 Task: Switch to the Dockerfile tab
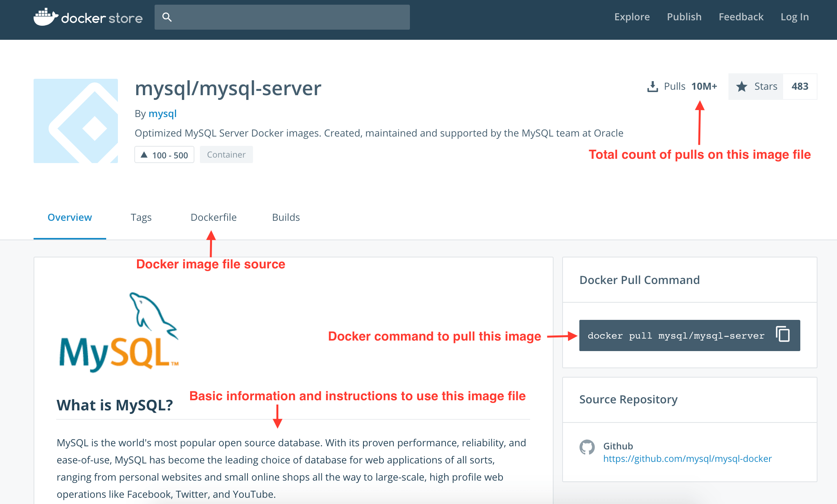(x=214, y=217)
